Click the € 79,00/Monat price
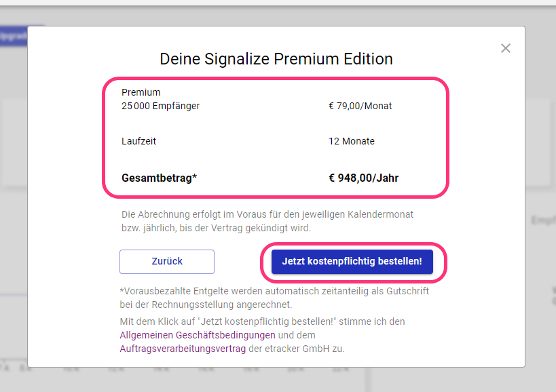This screenshot has height=392, width=556. coord(360,106)
